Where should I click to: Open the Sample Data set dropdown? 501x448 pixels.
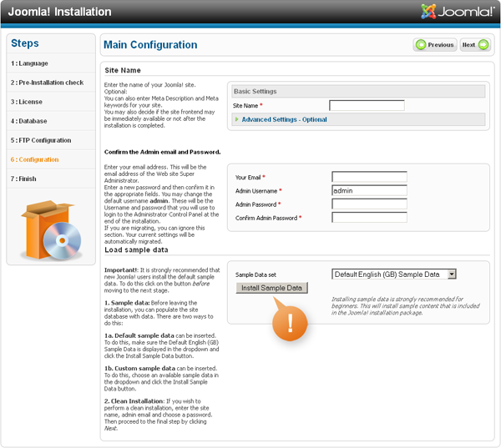pyautogui.click(x=393, y=274)
